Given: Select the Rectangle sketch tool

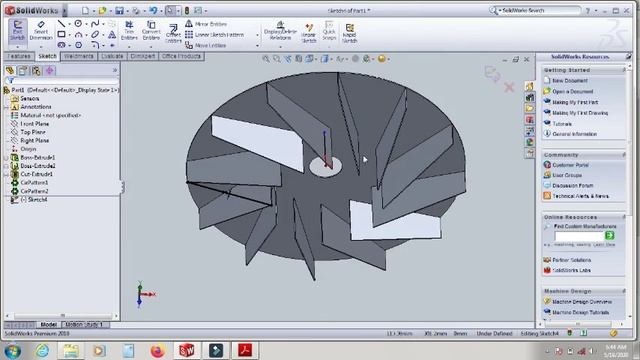Looking at the screenshot, I should coord(61,34).
